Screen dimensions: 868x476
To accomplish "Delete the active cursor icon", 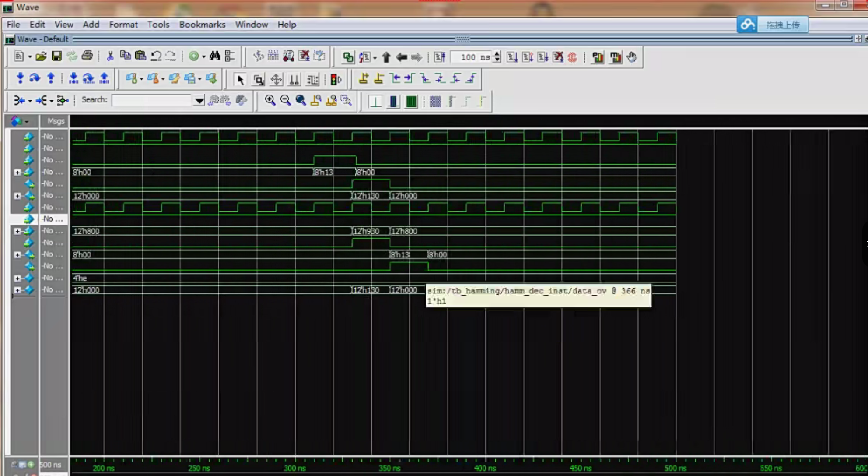I will coord(379,79).
